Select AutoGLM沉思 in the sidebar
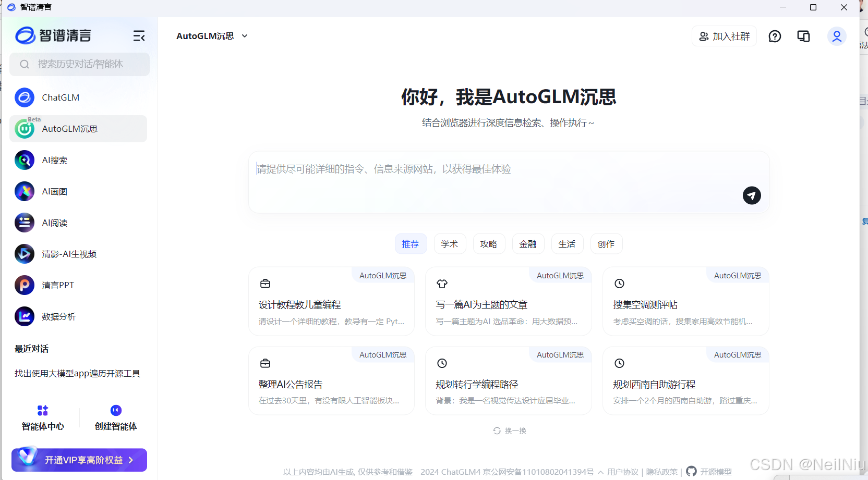Image resolution: width=868 pixels, height=480 pixels. [x=78, y=129]
